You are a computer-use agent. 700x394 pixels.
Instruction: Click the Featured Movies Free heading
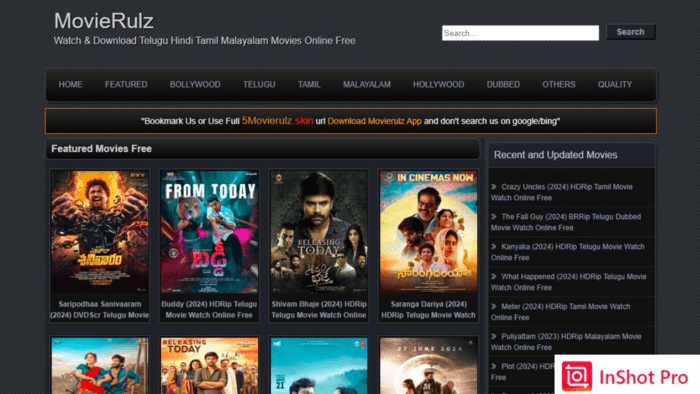click(101, 149)
